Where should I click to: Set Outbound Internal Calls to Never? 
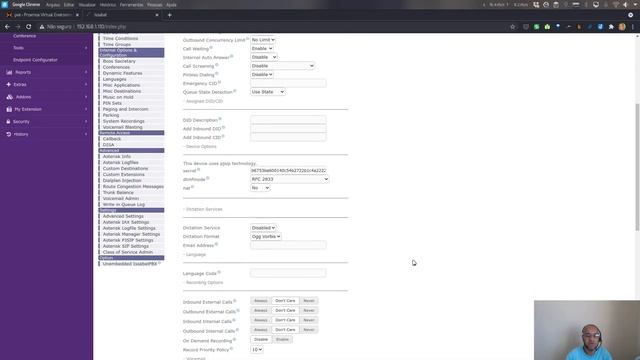(x=309, y=330)
